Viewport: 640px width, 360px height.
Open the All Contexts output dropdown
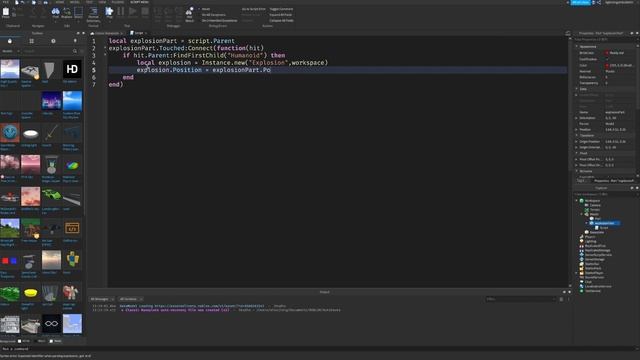(131, 299)
